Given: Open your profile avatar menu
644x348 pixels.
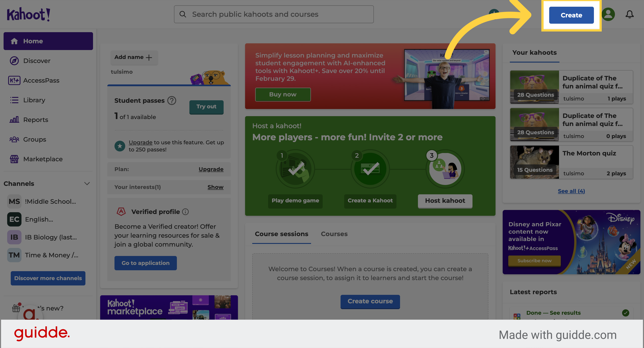Looking at the screenshot, I should click(x=609, y=14).
